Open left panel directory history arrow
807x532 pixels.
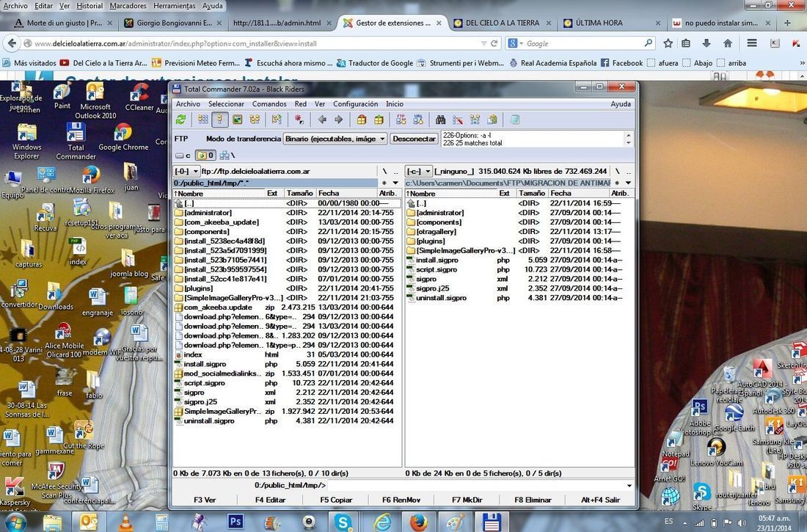click(395, 183)
